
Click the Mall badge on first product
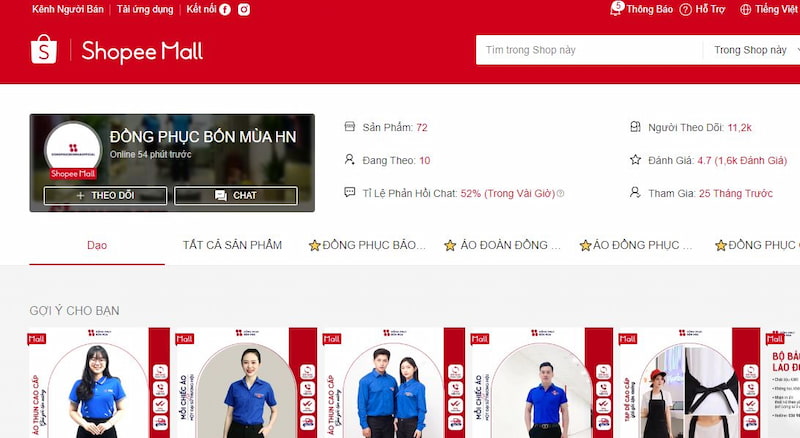tap(36, 339)
